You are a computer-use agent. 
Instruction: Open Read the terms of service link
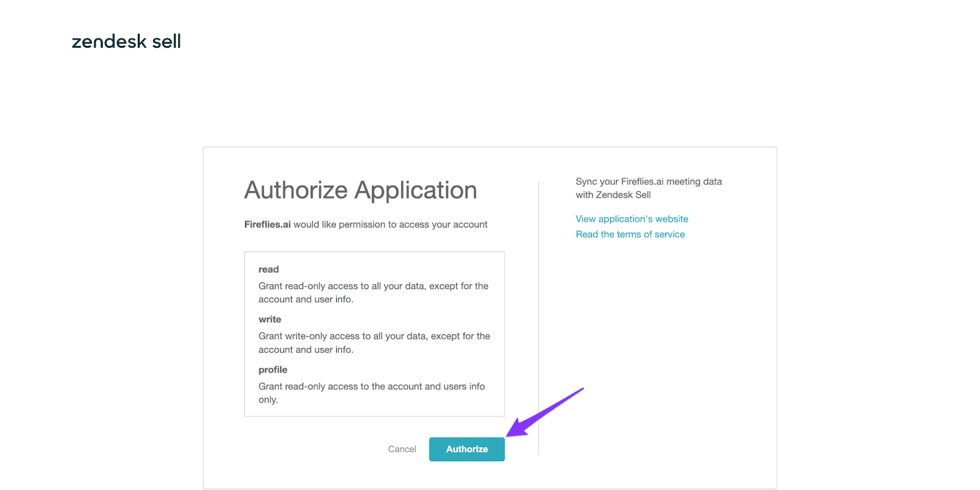click(630, 234)
